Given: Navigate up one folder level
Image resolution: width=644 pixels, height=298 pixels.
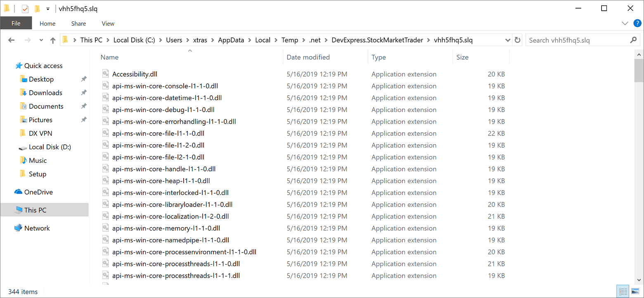Looking at the screenshot, I should point(53,40).
